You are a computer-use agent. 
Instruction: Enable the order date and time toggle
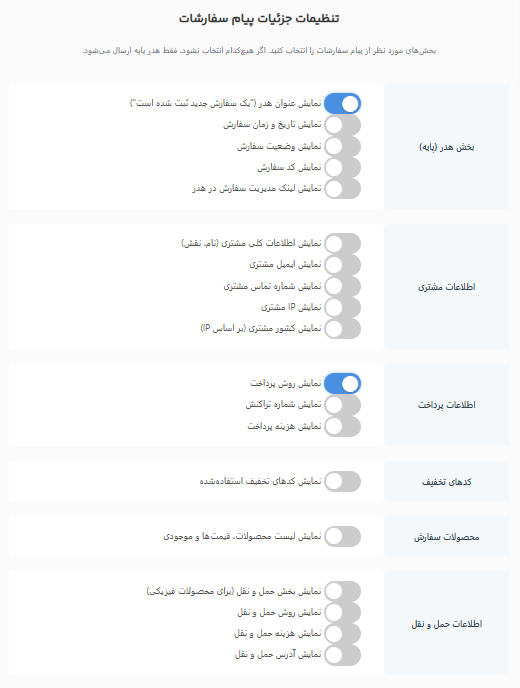[x=342, y=125]
